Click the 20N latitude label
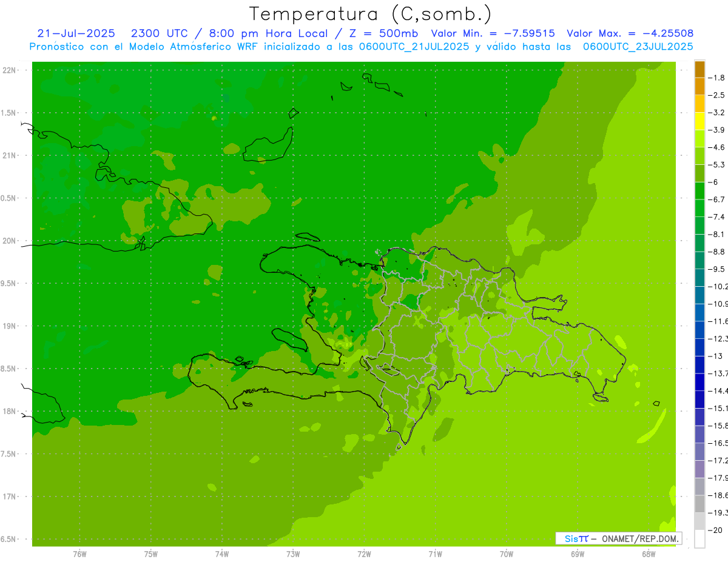The image size is (728, 562). tap(10, 241)
